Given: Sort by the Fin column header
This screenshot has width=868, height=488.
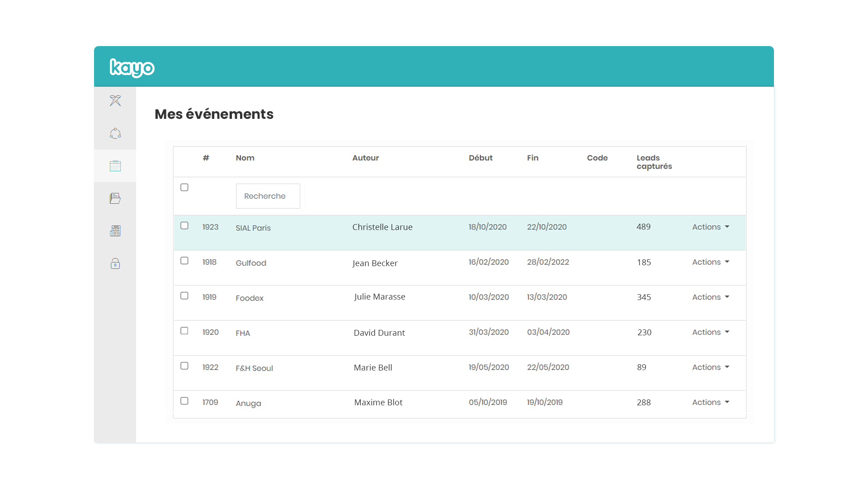Looking at the screenshot, I should point(533,158).
